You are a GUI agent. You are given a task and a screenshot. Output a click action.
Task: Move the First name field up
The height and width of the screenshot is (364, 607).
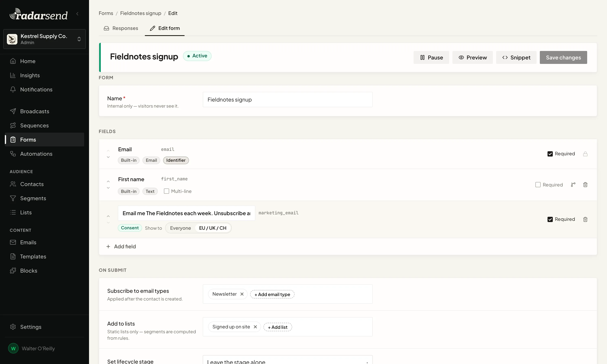tap(108, 182)
